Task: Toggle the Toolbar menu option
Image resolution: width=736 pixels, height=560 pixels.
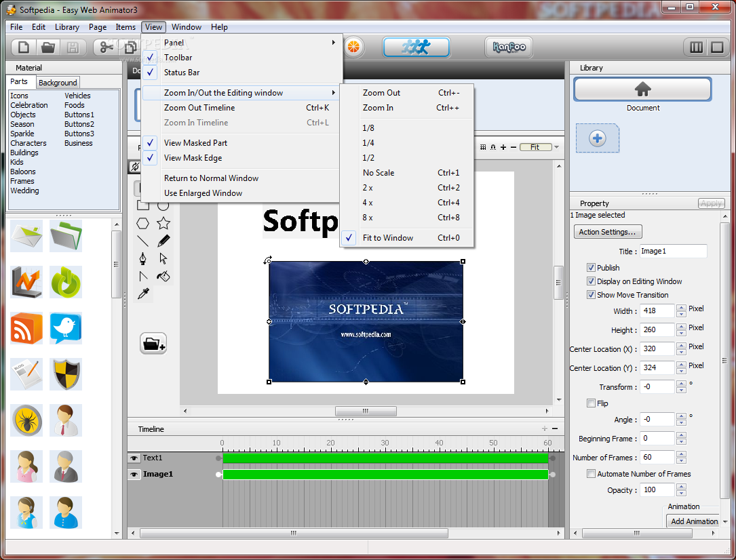Action: pyautogui.click(x=241, y=58)
